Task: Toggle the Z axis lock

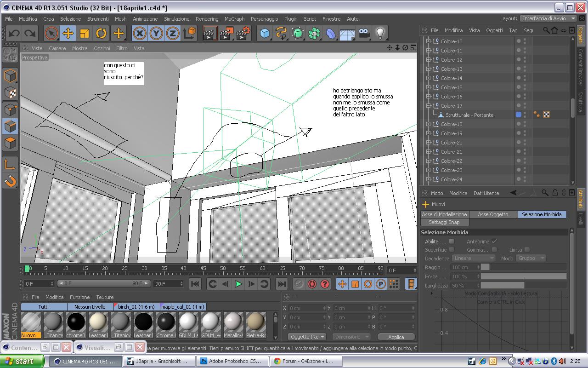Action: (173, 33)
